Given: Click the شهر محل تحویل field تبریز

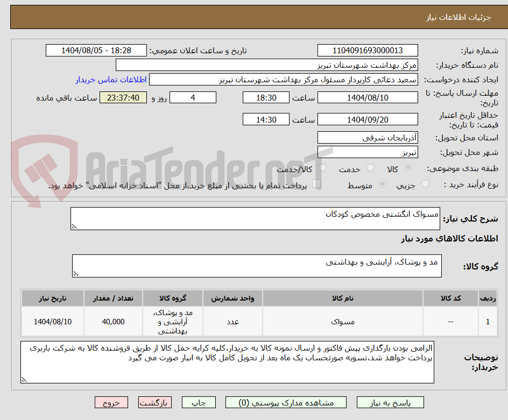Looking at the screenshot, I should tap(368, 152).
